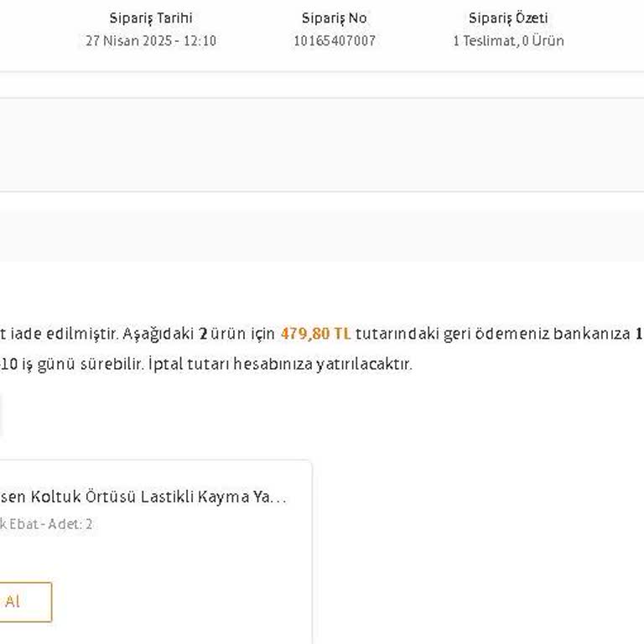Viewport: 644px width, 644px height.
Task: Click the 'Sipariş Tarihi' heading
Action: pyautogui.click(x=151, y=18)
